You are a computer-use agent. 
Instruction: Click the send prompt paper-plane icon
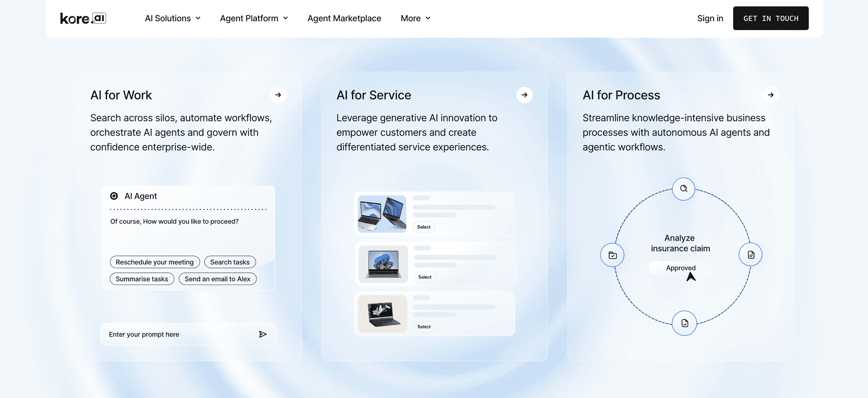(262, 334)
